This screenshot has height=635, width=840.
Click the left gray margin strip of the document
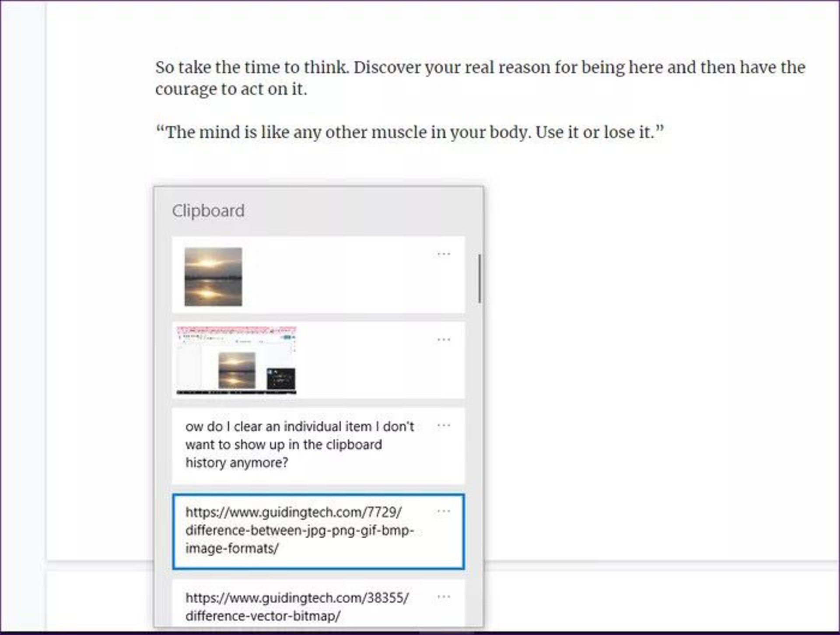tap(23, 306)
